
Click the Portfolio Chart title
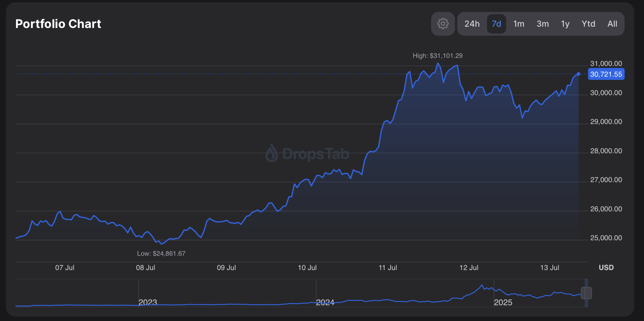pos(58,24)
